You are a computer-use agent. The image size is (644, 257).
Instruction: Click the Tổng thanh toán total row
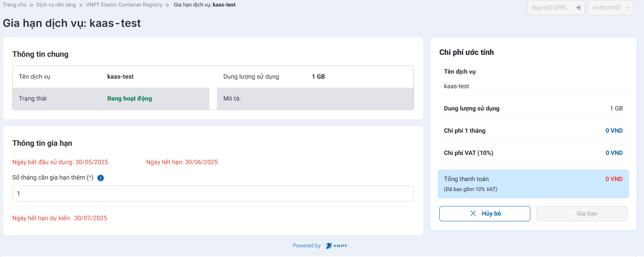pyautogui.click(x=533, y=184)
